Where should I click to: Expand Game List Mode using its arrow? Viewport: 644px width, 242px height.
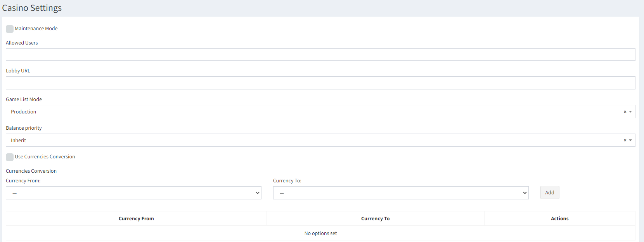point(630,112)
